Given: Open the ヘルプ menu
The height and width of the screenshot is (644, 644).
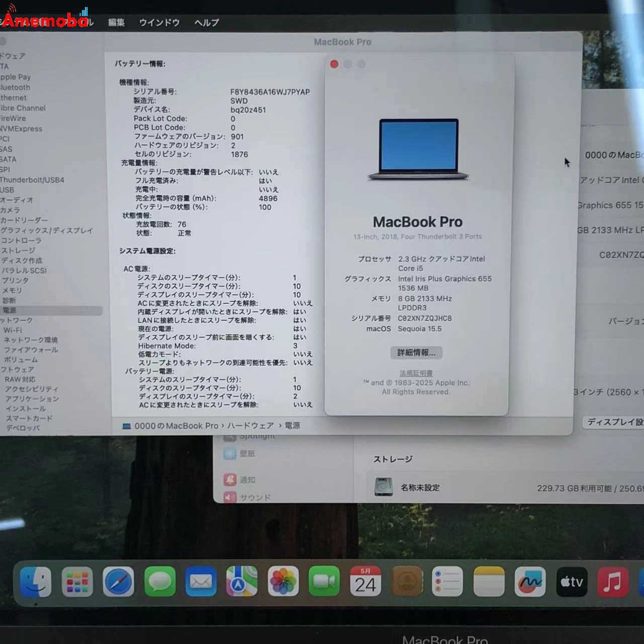Looking at the screenshot, I should [205, 22].
